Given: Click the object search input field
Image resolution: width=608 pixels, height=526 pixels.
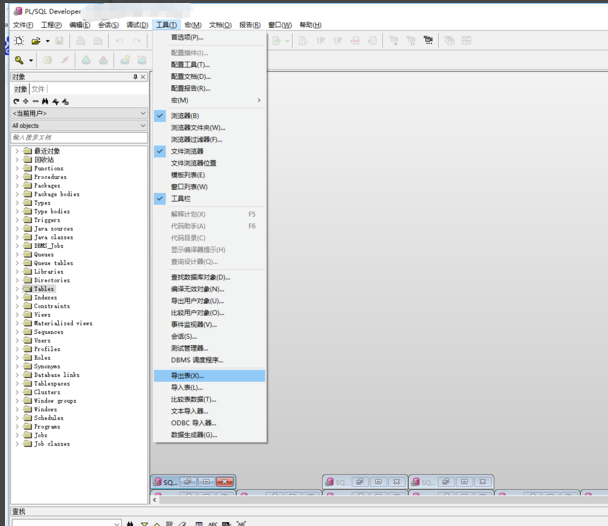Looking at the screenshot, I should [x=79, y=138].
